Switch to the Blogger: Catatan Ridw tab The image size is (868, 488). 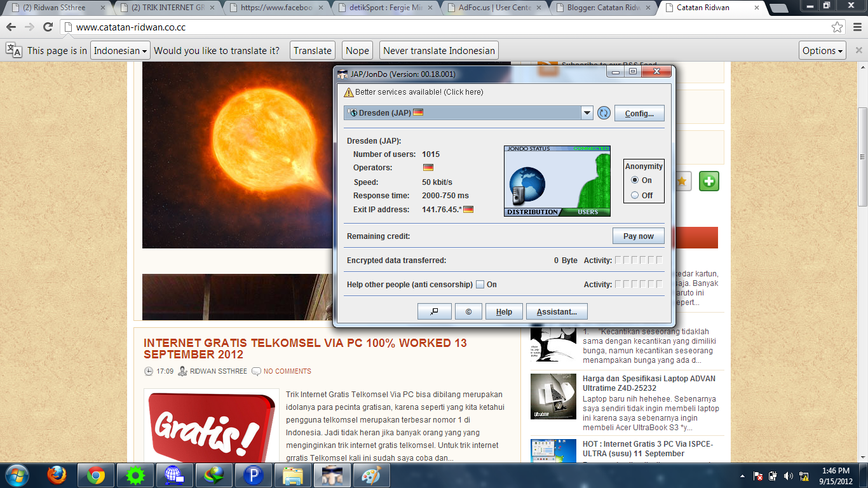(x=602, y=8)
